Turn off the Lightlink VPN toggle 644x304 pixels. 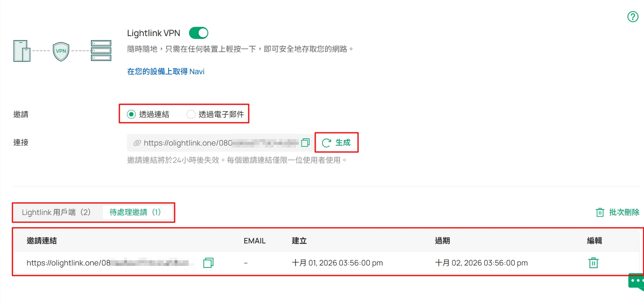(199, 33)
